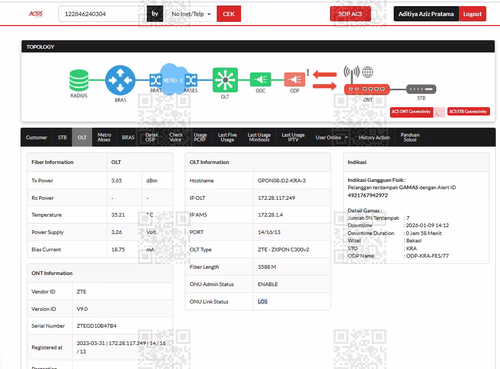This screenshot has height=369, width=500.
Task: Click the TOPOLOGY panel header
Action: (x=258, y=47)
